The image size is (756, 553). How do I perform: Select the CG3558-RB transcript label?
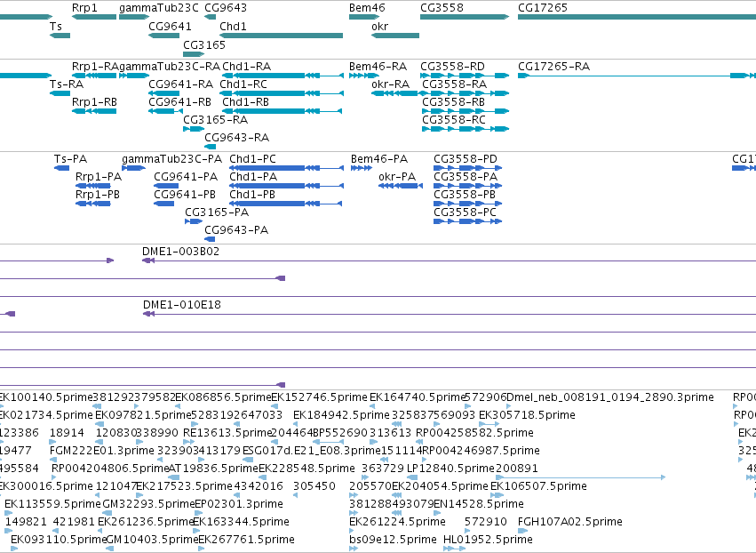tap(453, 102)
